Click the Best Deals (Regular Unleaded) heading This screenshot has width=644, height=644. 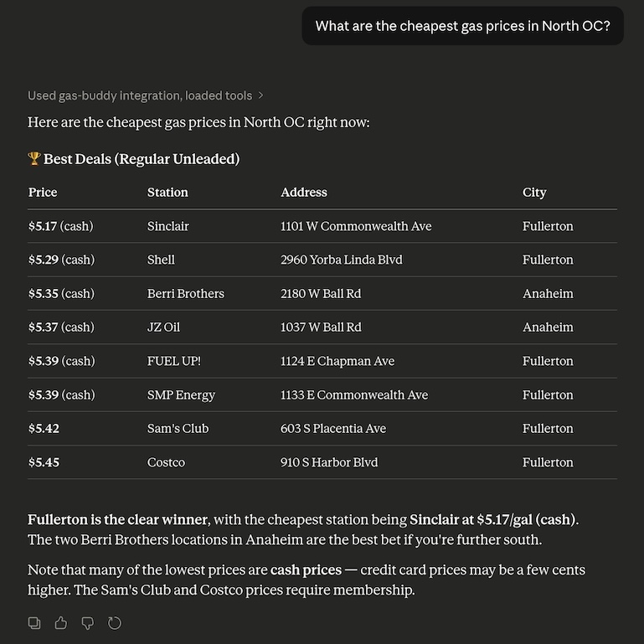(x=142, y=159)
